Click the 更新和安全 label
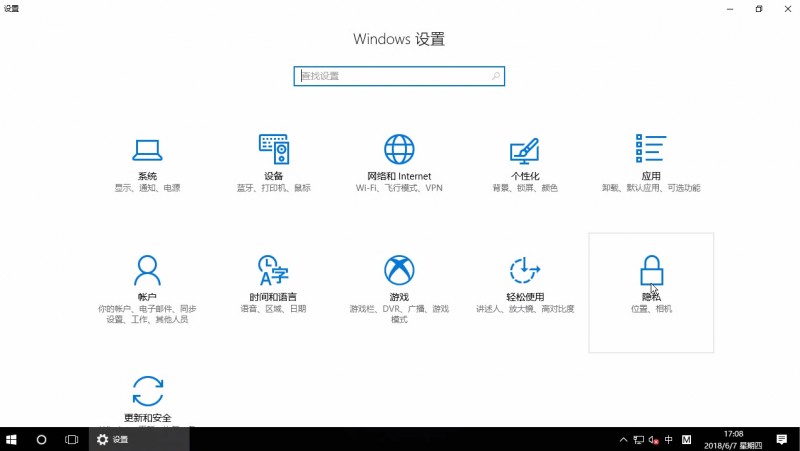 coord(148,418)
